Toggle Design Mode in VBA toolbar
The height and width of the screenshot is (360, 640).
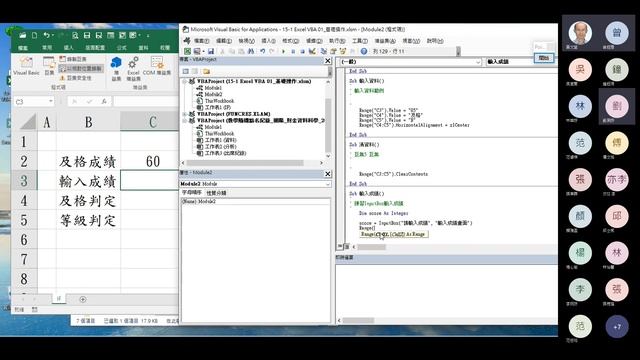312,51
